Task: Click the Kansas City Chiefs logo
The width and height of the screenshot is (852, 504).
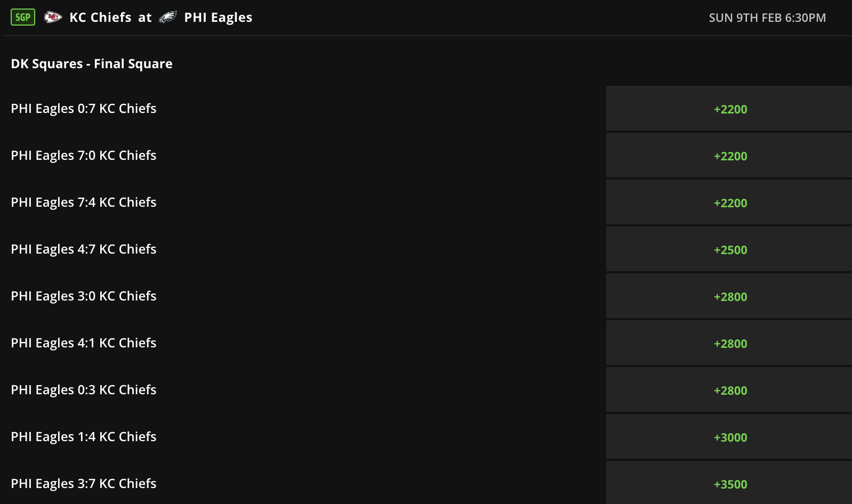Action: [53, 18]
